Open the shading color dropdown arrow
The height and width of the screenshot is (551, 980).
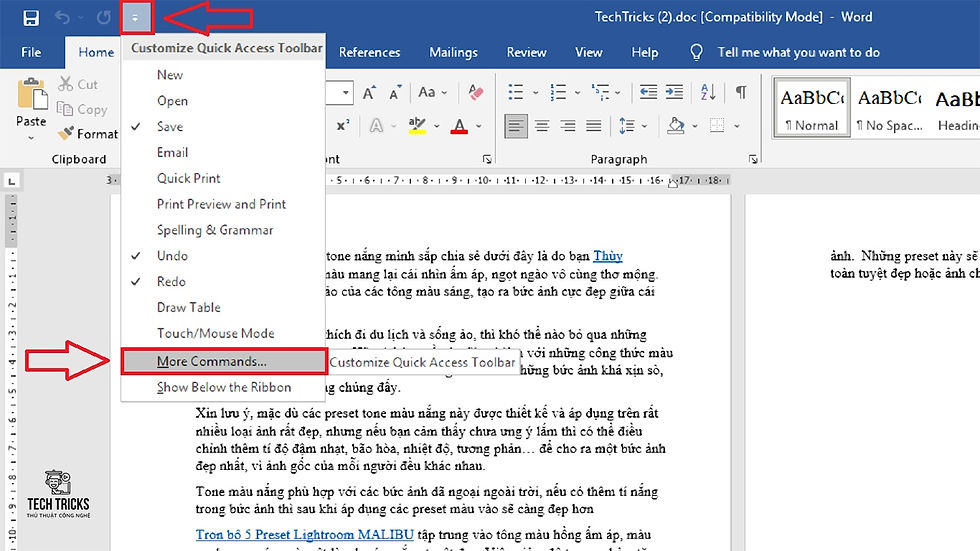(695, 126)
